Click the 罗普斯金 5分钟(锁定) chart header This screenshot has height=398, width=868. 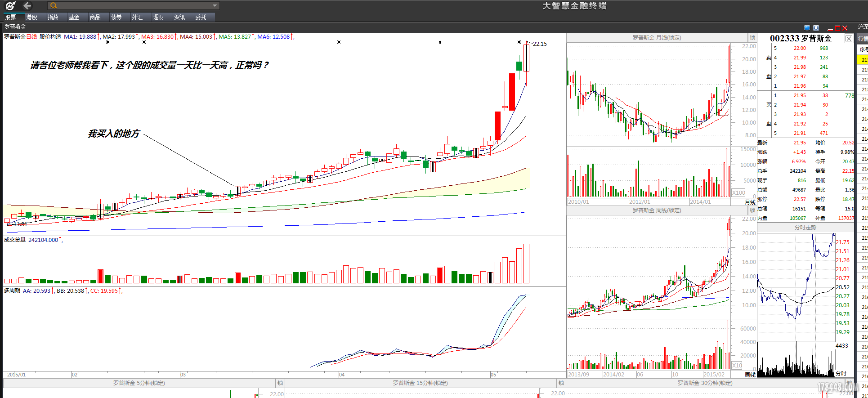(139, 383)
